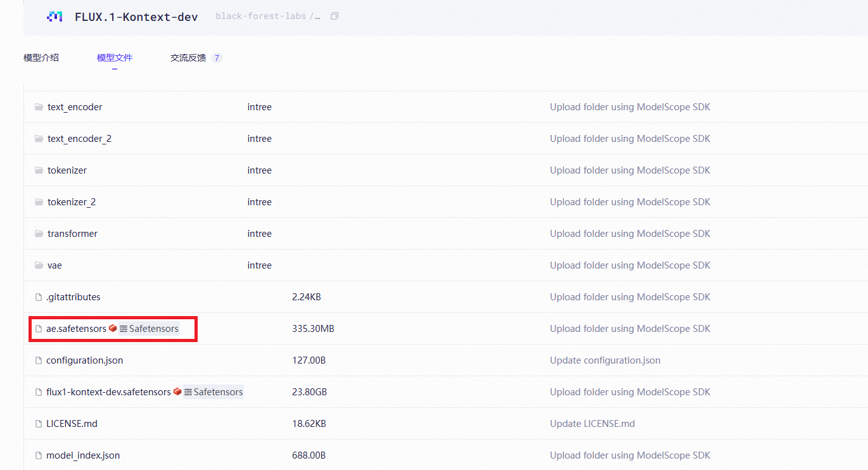Open the commit message on tokenizer row

[630, 170]
